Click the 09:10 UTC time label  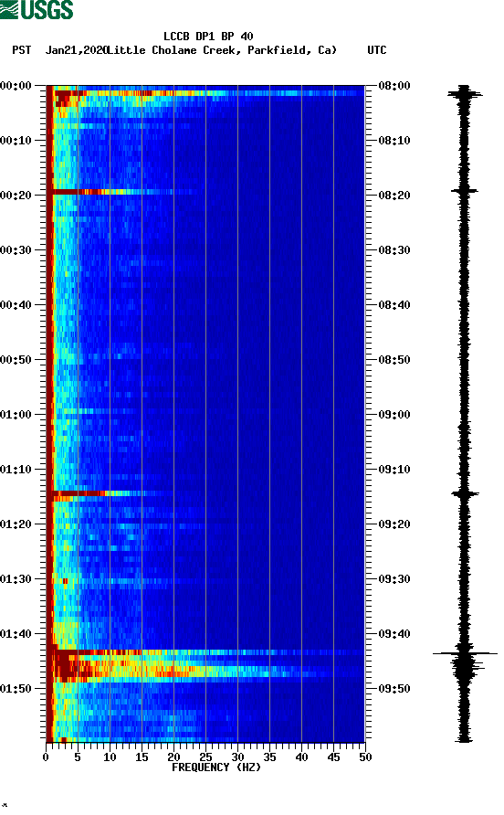[x=394, y=470]
